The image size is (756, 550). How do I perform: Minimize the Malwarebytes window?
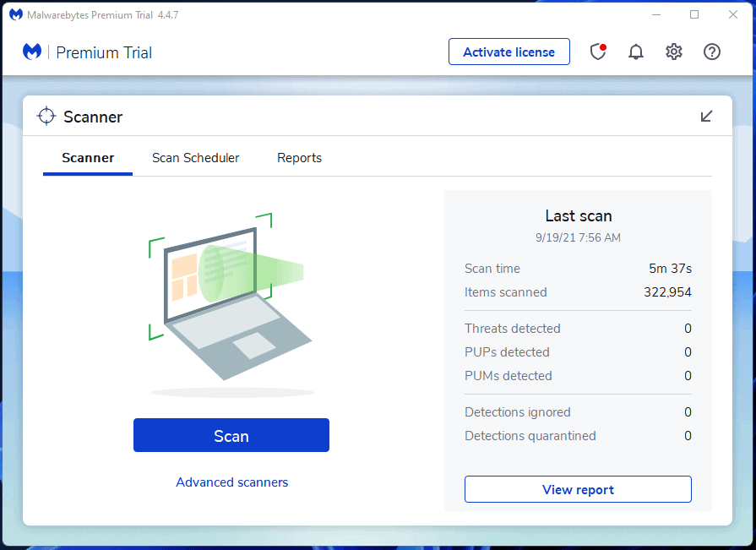point(655,14)
